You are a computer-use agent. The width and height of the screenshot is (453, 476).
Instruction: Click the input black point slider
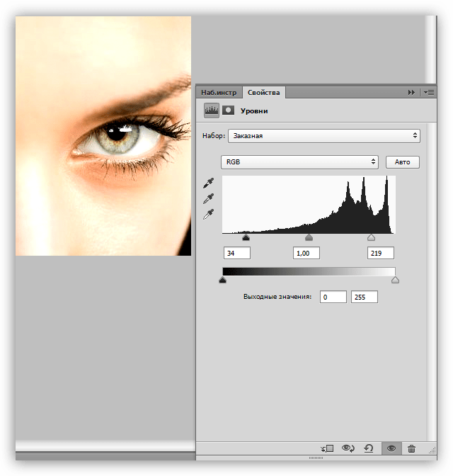[x=246, y=237]
